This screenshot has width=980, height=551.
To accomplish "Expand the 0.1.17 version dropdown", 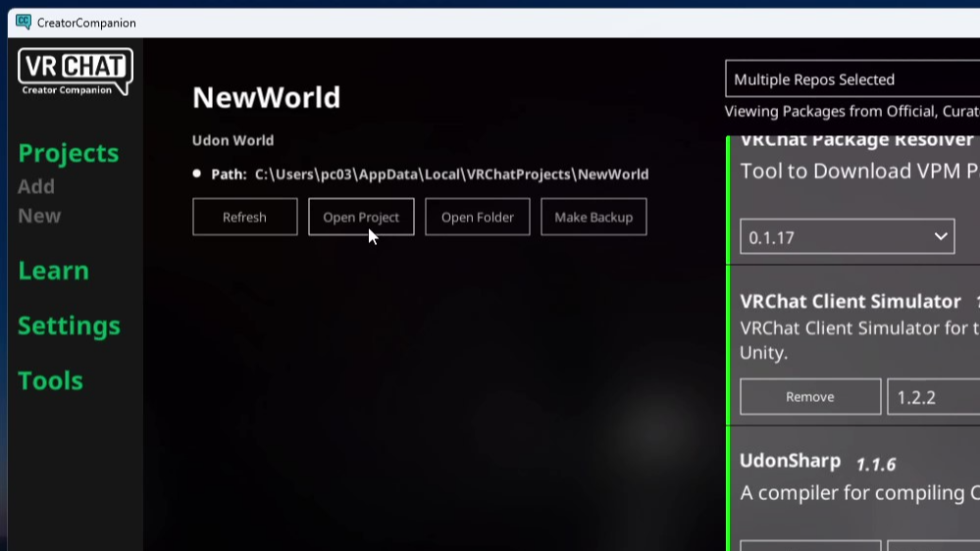I will pos(848,236).
